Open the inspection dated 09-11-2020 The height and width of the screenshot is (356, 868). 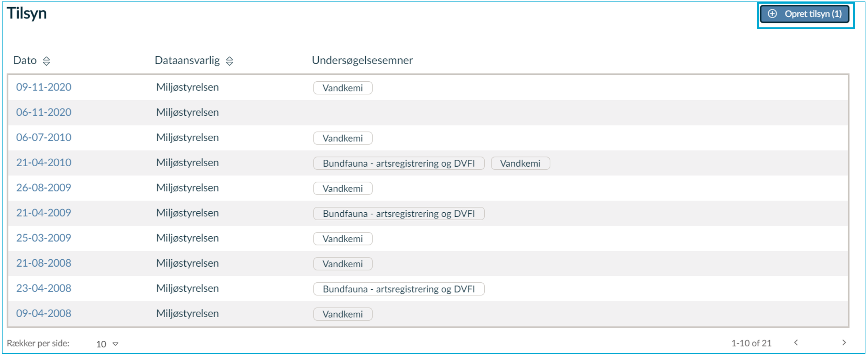44,87
